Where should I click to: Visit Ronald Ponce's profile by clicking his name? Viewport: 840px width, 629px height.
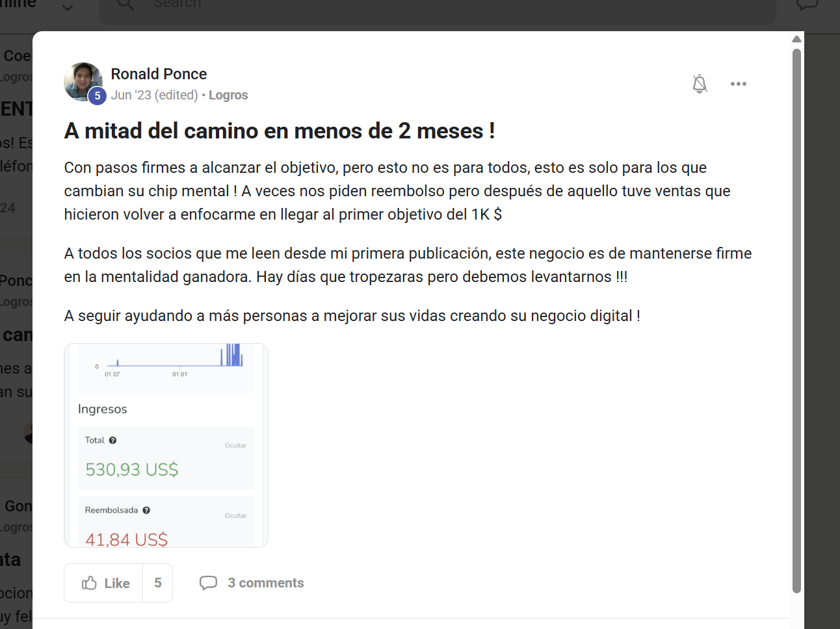click(x=159, y=73)
